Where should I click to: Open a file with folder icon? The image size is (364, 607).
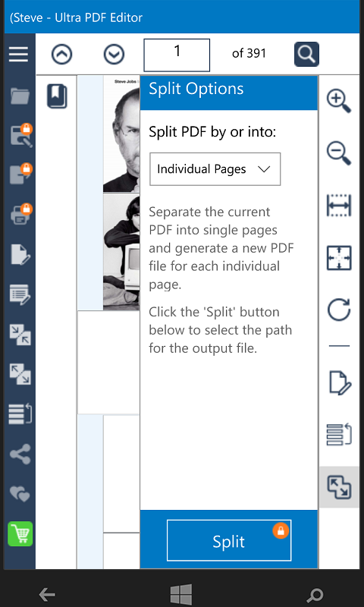pyautogui.click(x=20, y=96)
